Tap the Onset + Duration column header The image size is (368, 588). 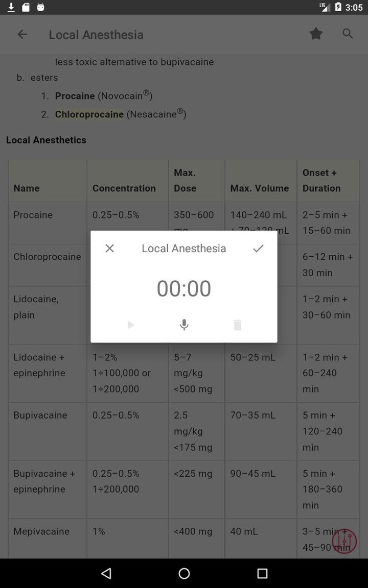pyautogui.click(x=328, y=181)
